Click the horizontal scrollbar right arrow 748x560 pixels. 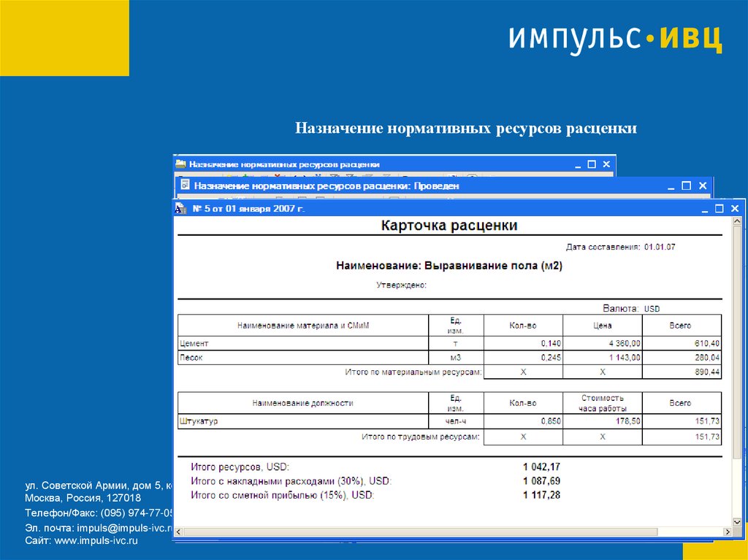728,532
